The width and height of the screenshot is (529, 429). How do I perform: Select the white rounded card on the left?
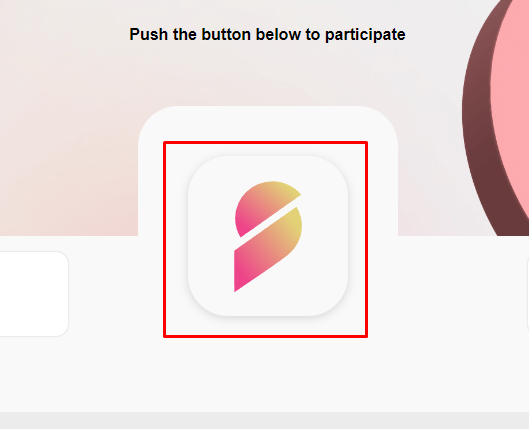coord(34,294)
